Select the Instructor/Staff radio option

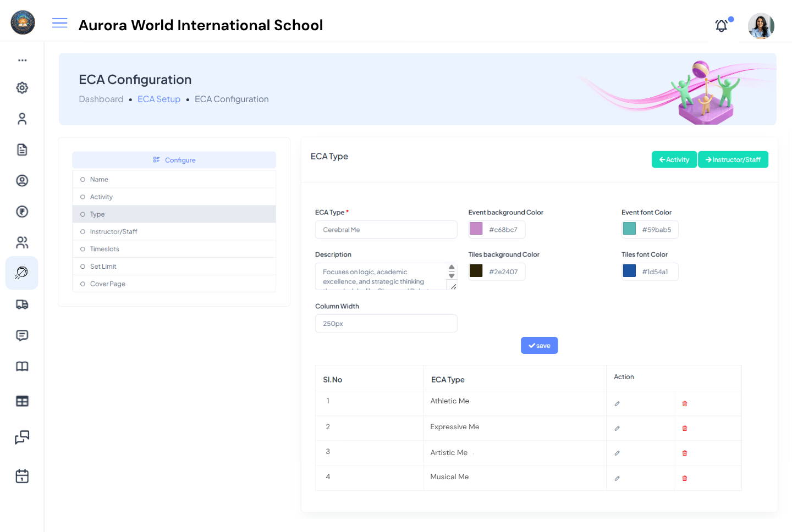(x=81, y=231)
